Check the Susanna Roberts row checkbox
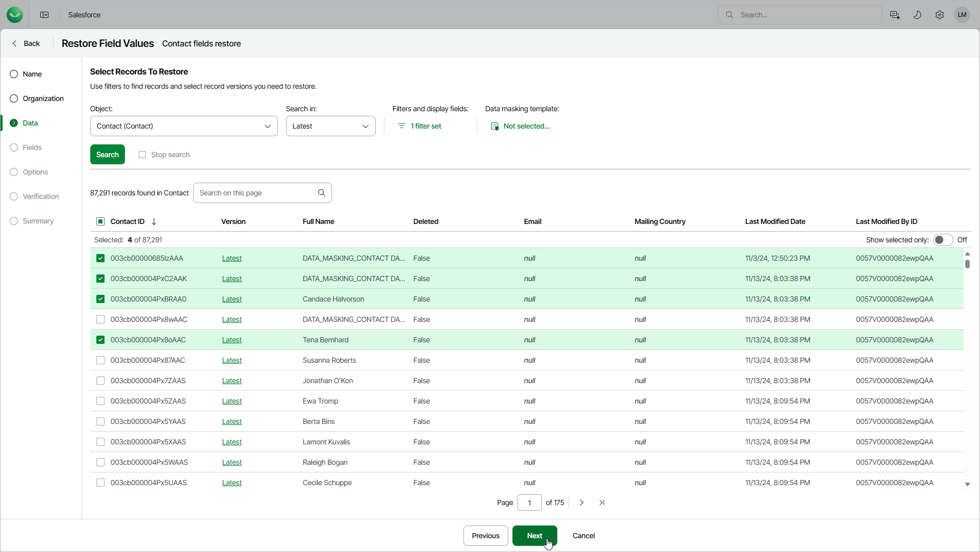Image resolution: width=980 pixels, height=552 pixels. point(100,360)
